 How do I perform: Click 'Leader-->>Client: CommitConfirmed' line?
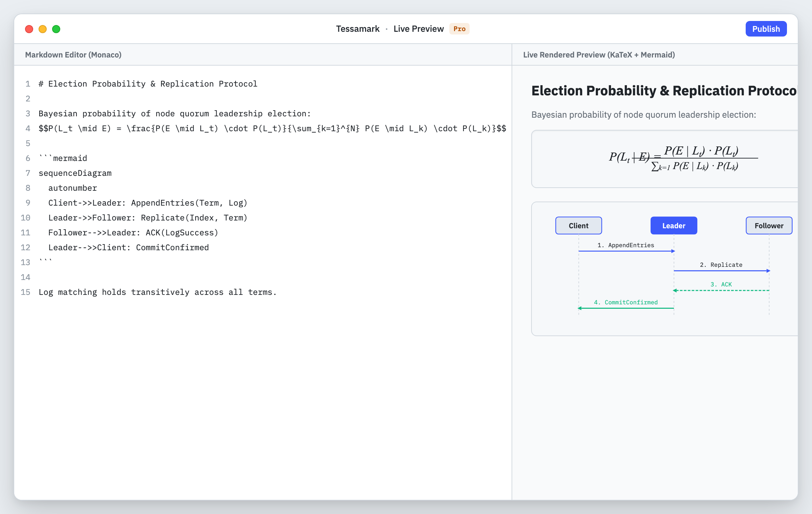[129, 248]
